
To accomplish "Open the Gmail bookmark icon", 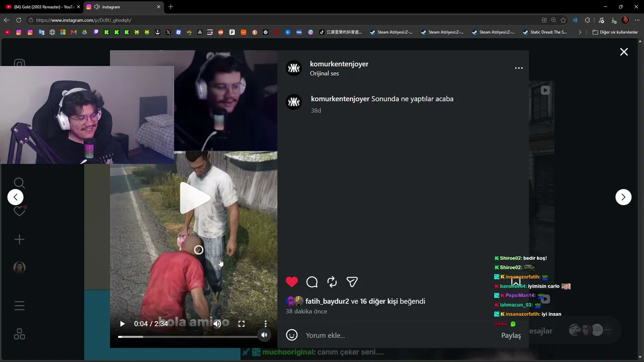I will pos(73,32).
